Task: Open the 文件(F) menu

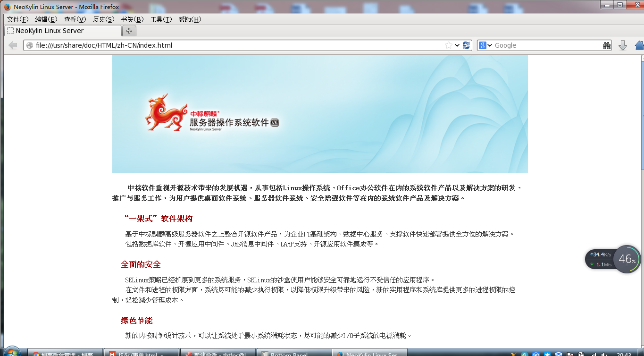Action: click(17, 19)
